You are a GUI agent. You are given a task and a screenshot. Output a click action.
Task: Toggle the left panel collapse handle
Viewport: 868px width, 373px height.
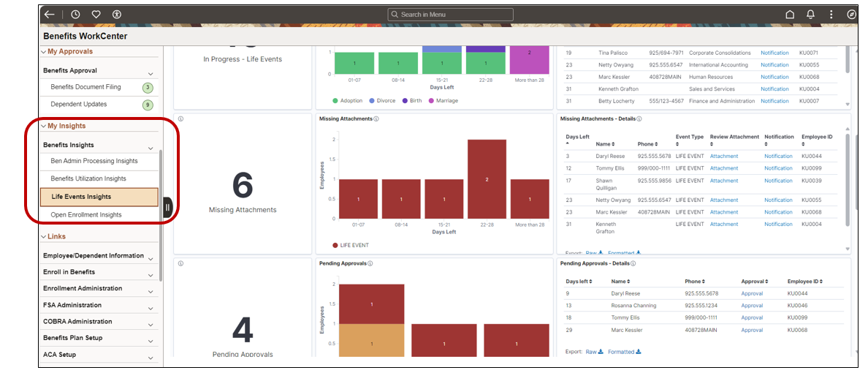pos(168,208)
